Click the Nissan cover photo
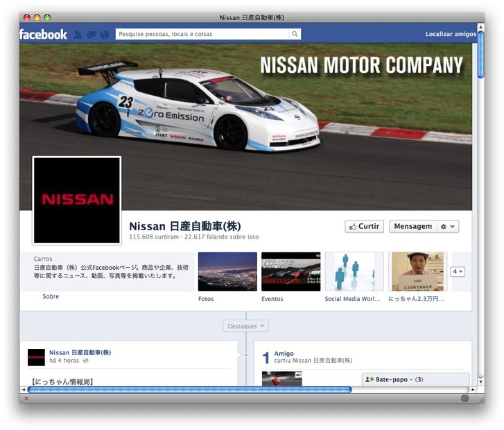 pos(246,127)
